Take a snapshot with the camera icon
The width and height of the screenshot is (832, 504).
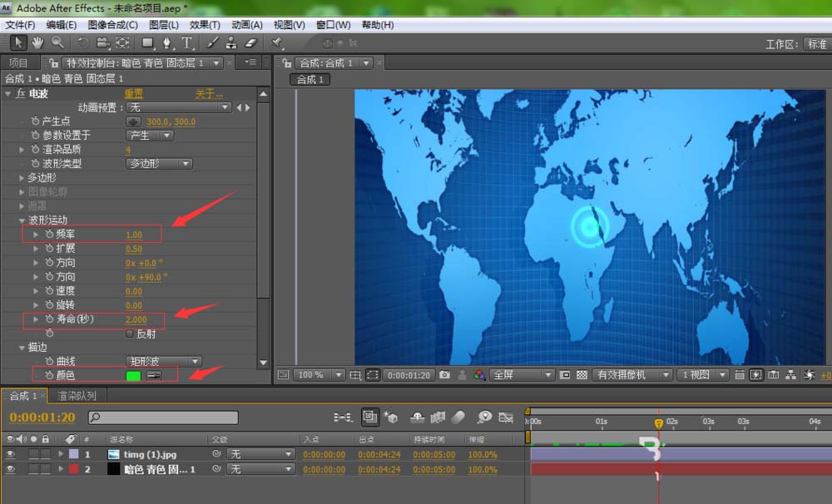pyautogui.click(x=444, y=375)
